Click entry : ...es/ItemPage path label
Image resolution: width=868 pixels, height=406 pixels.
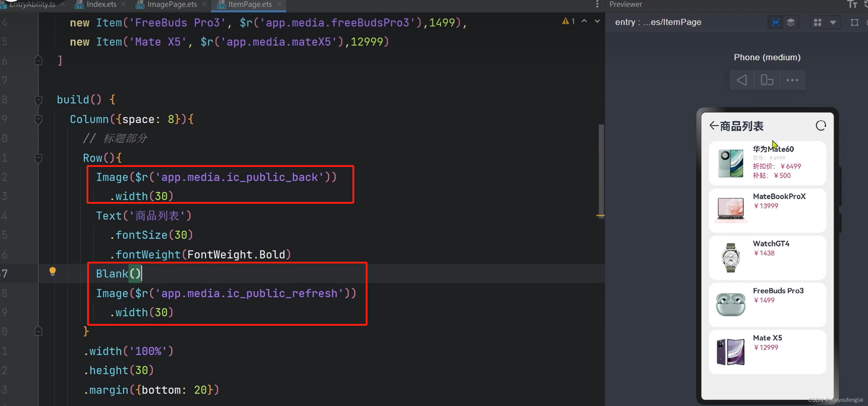pyautogui.click(x=658, y=22)
